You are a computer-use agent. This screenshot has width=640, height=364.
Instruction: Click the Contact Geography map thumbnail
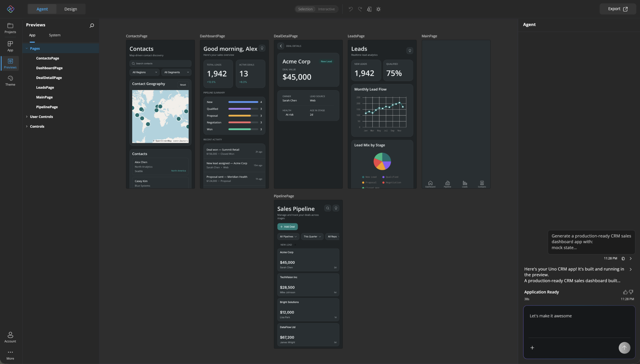point(160,117)
